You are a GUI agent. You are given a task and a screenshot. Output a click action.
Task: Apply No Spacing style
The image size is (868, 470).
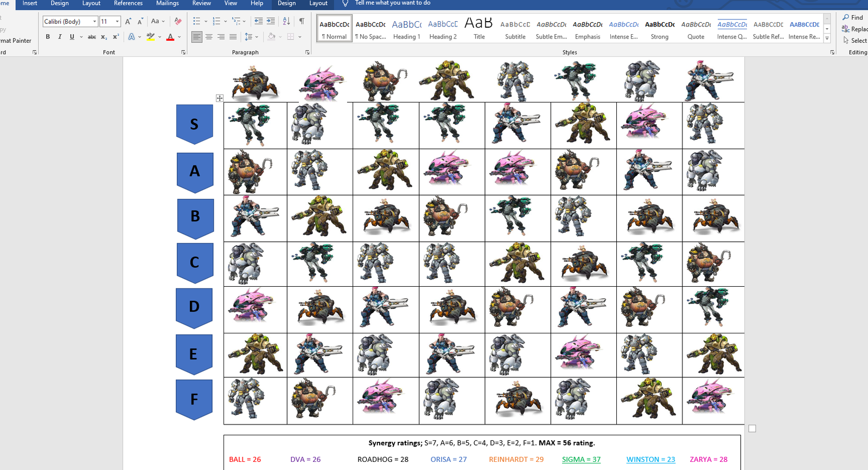(371, 29)
